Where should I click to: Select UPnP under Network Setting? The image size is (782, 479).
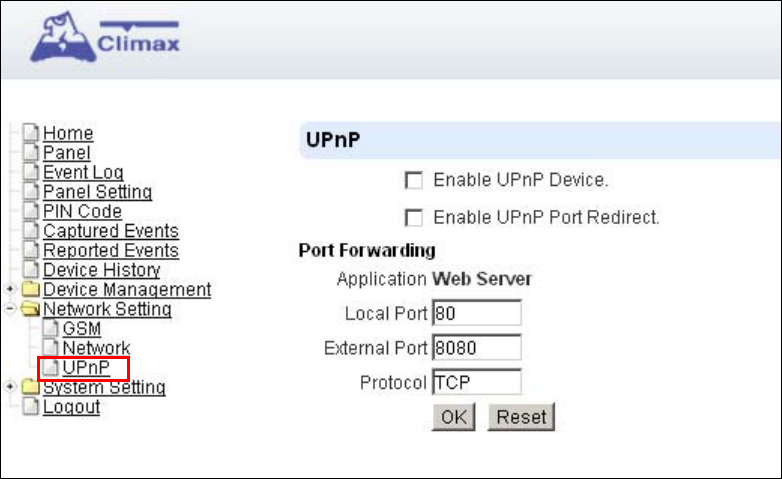pyautogui.click(x=86, y=368)
